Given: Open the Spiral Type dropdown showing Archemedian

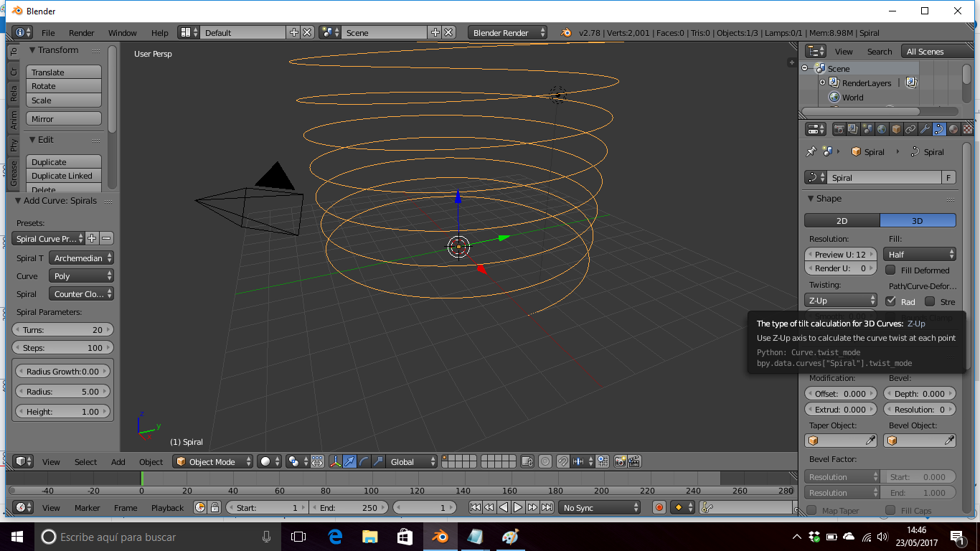Looking at the screenshot, I should point(82,258).
